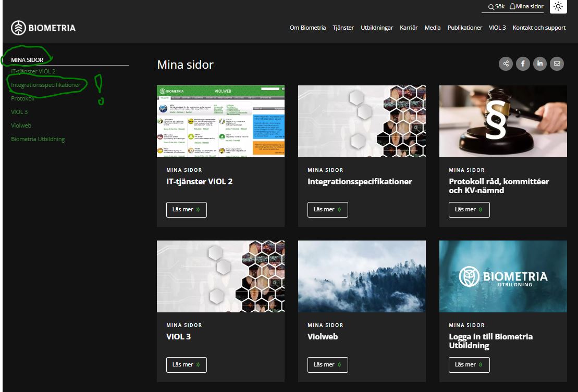Image resolution: width=578 pixels, height=392 pixels.
Task: Open Violweb in the sidebar
Action: click(21, 125)
